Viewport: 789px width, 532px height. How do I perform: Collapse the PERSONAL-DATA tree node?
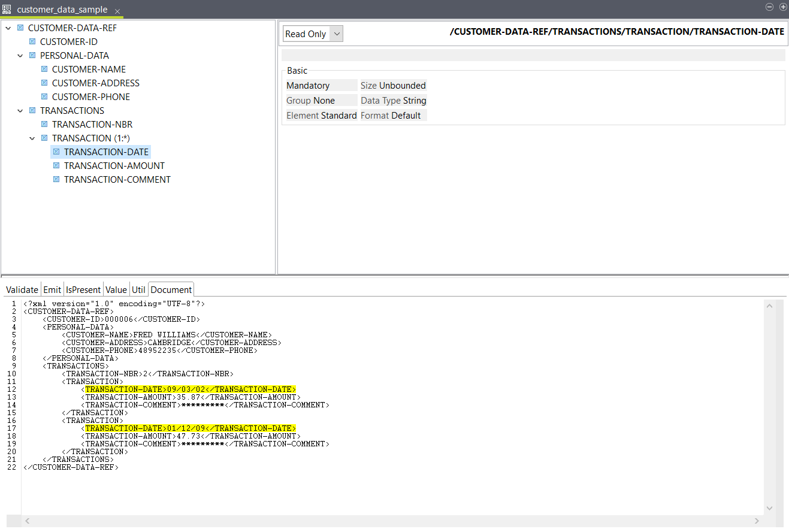pos(20,56)
